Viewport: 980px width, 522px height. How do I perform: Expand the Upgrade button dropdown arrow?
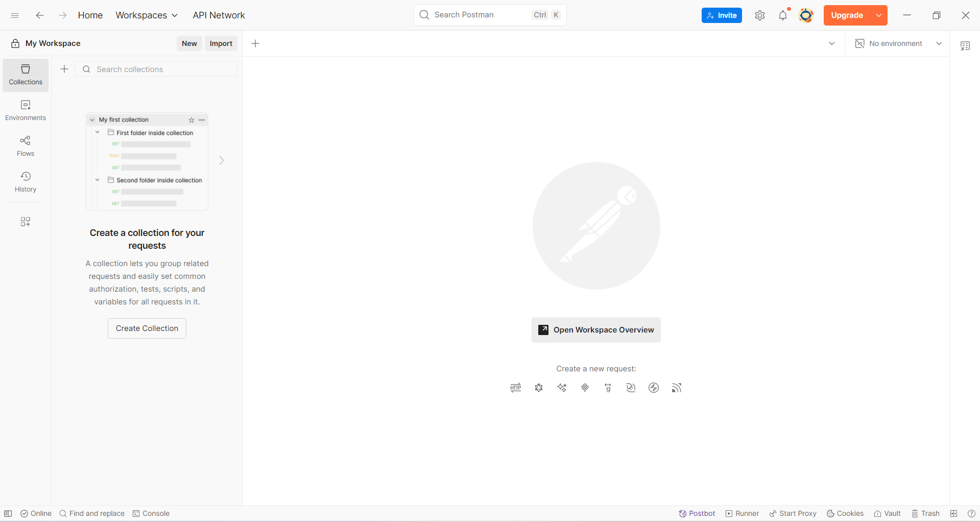(x=879, y=15)
